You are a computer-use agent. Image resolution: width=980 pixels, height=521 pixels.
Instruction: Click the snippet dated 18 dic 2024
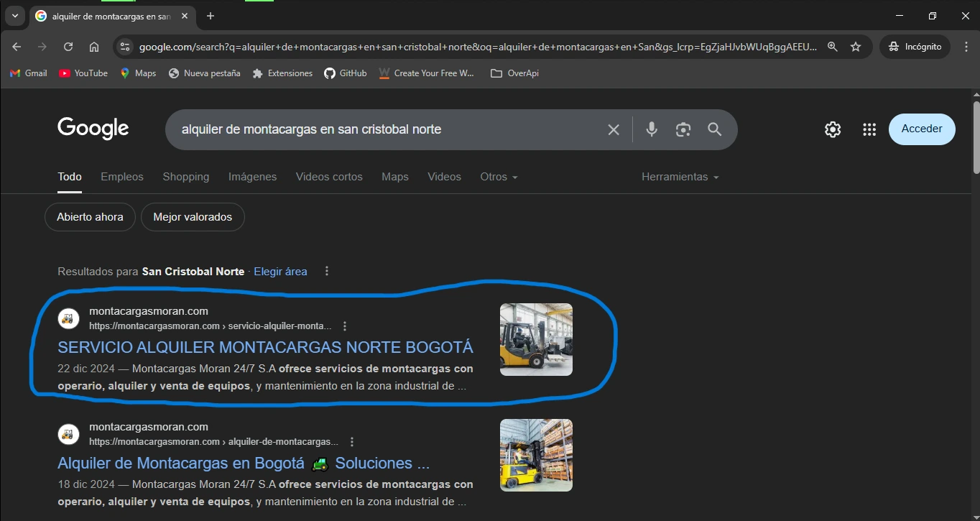coord(265,493)
